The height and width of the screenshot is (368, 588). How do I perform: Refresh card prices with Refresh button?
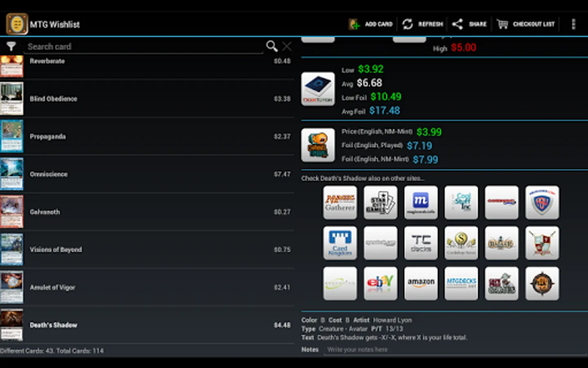(422, 24)
